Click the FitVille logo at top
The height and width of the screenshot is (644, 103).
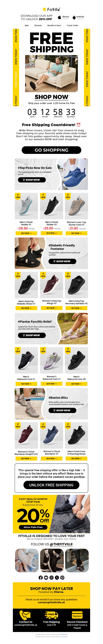51,9
